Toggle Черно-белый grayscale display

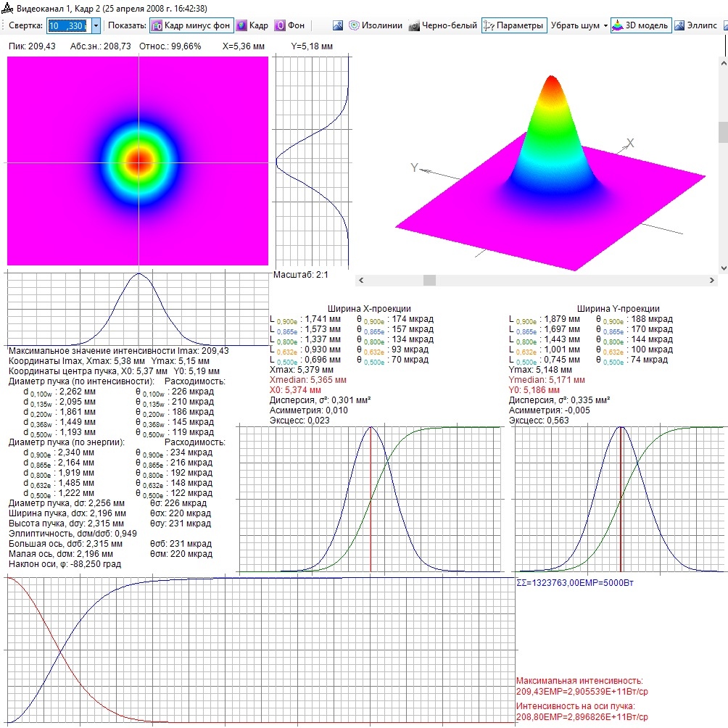point(443,25)
